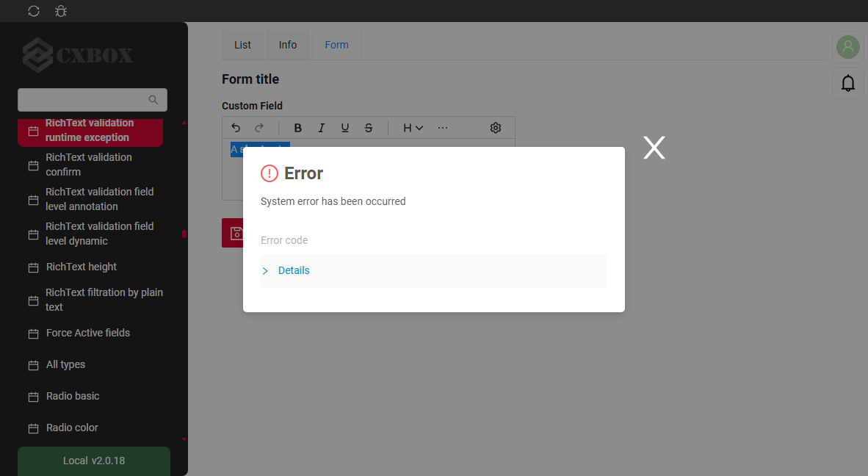Click the sidebar scroll down arrow
868x476 pixels.
[184, 439]
